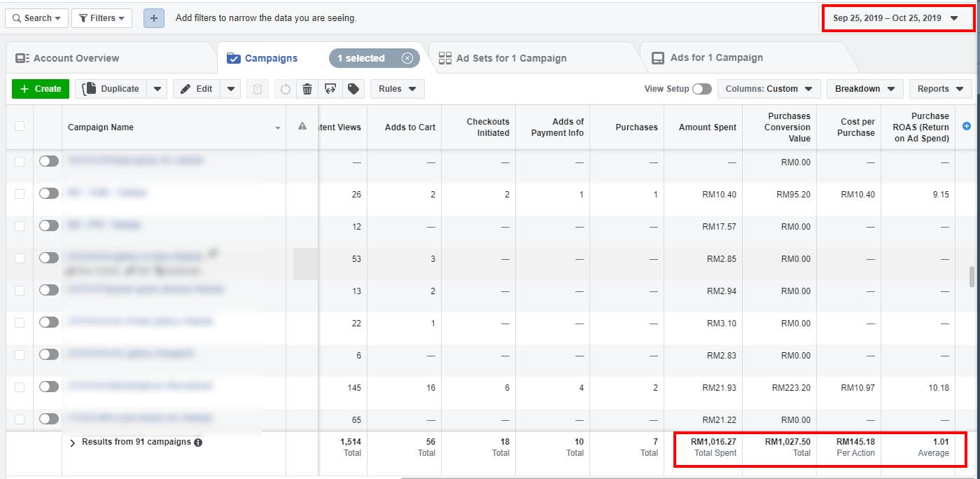
Task: Click the plus add-filter button near Filters
Action: [154, 18]
